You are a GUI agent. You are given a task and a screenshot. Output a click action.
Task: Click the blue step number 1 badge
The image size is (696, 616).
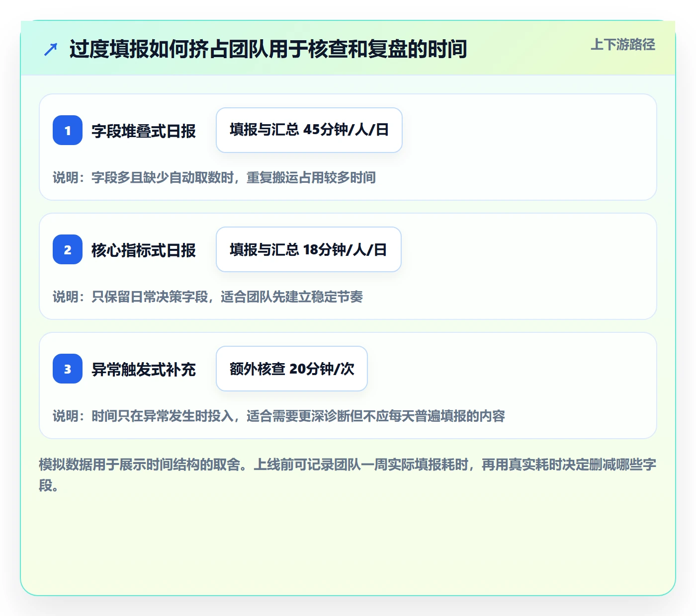[x=68, y=130]
